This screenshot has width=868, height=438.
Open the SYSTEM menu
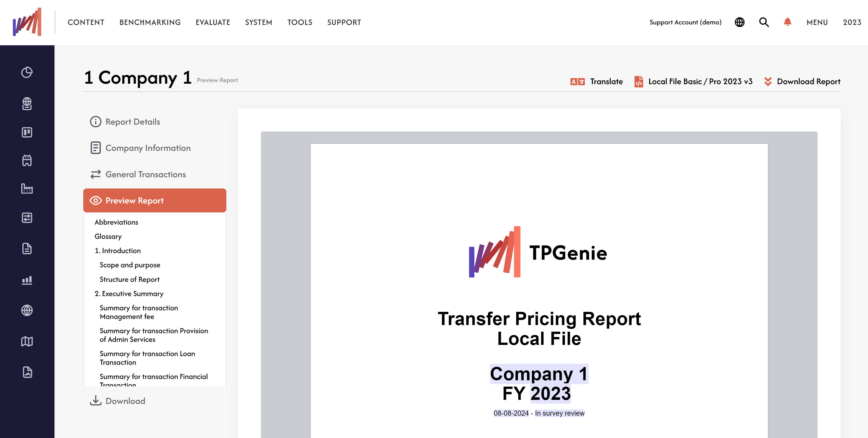click(258, 22)
